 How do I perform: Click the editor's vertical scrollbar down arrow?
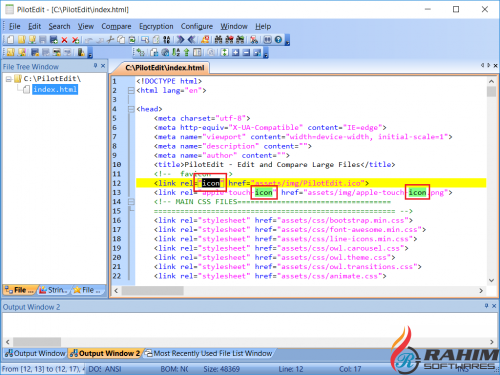click(x=491, y=280)
